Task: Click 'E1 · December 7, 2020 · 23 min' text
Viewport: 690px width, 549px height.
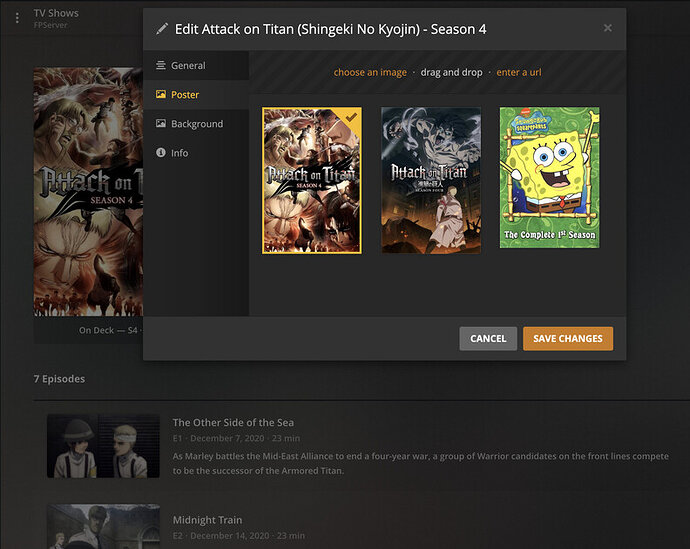Action: 236,438
